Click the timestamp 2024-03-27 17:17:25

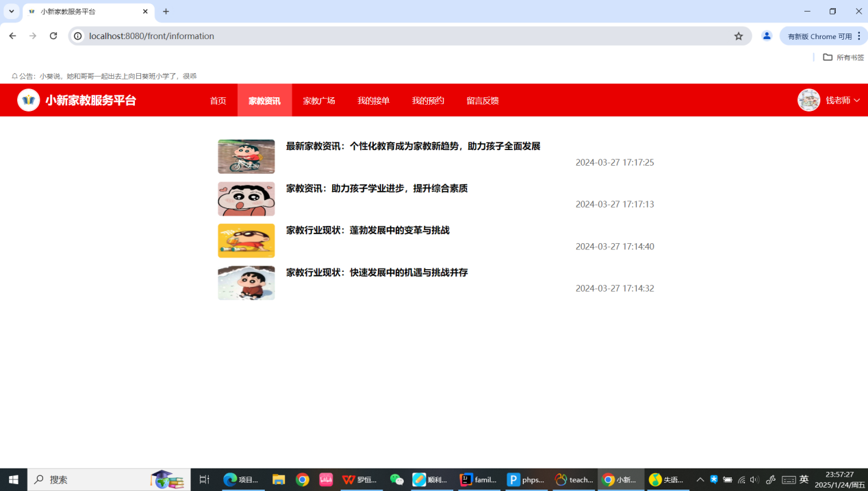pos(615,162)
